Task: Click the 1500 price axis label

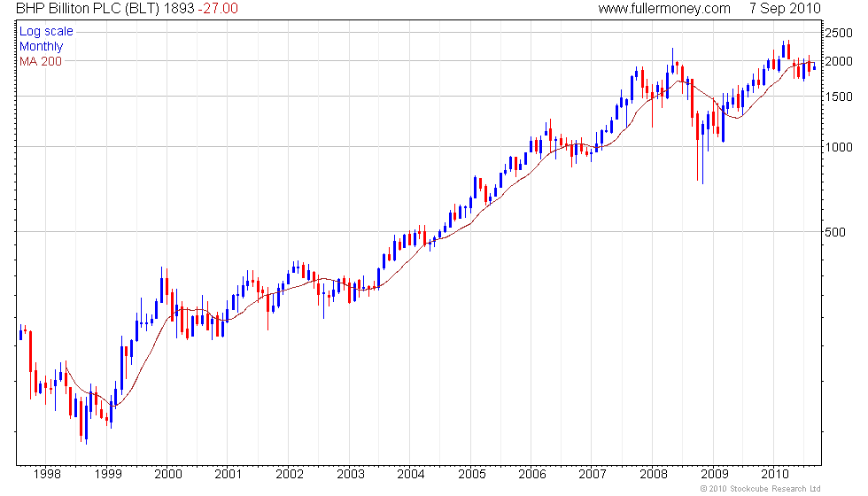Action: pos(839,97)
